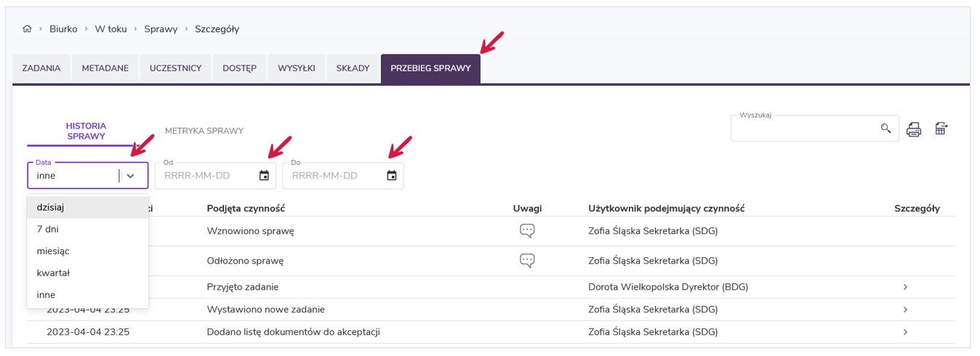Image resolution: width=980 pixels, height=356 pixels.
Task: Click the search magnifier icon
Action: [885, 129]
